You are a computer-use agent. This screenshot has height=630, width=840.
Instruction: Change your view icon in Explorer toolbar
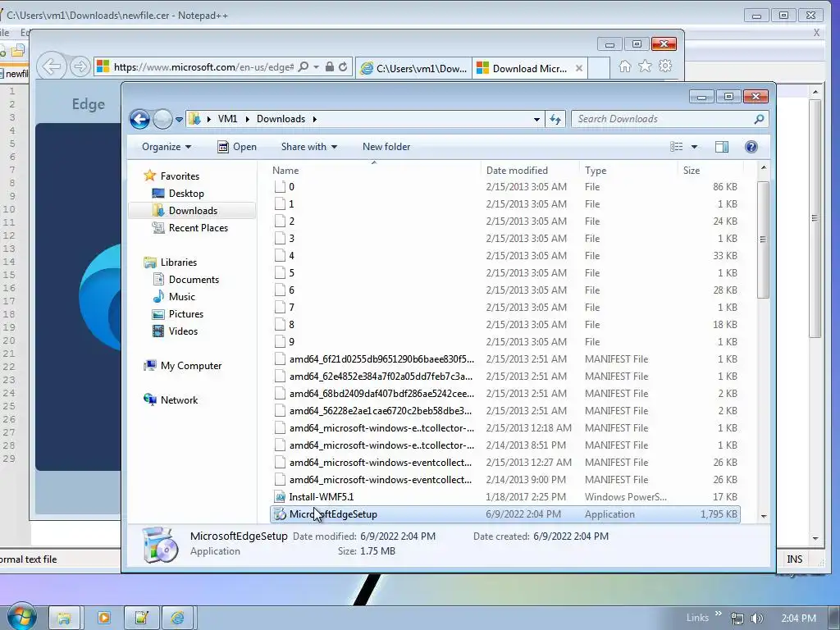click(x=677, y=147)
